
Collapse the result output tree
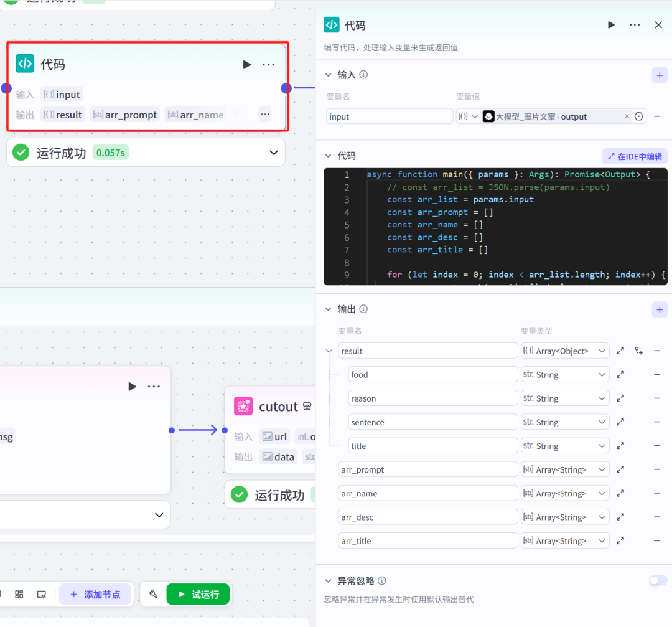329,351
